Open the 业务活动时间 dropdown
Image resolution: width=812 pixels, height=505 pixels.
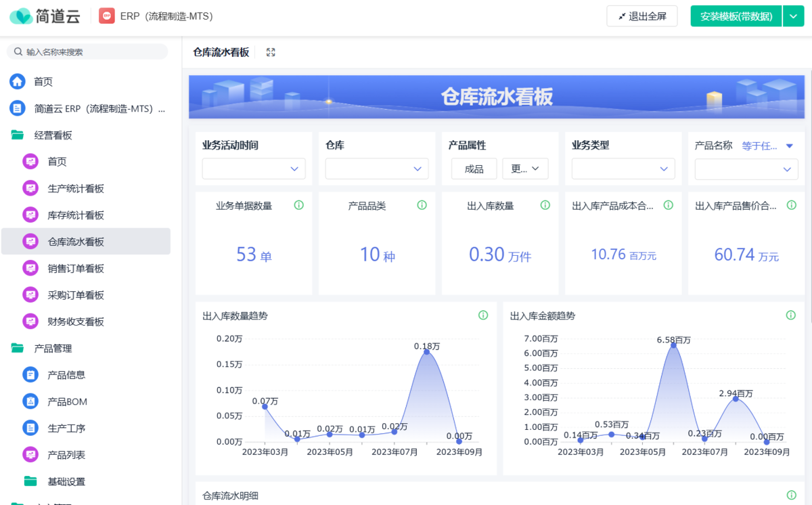[254, 169]
